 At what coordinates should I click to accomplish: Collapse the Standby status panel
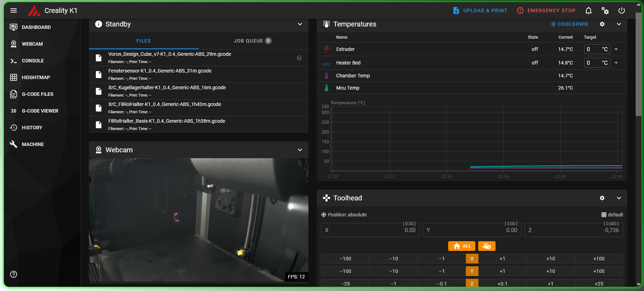click(x=300, y=24)
